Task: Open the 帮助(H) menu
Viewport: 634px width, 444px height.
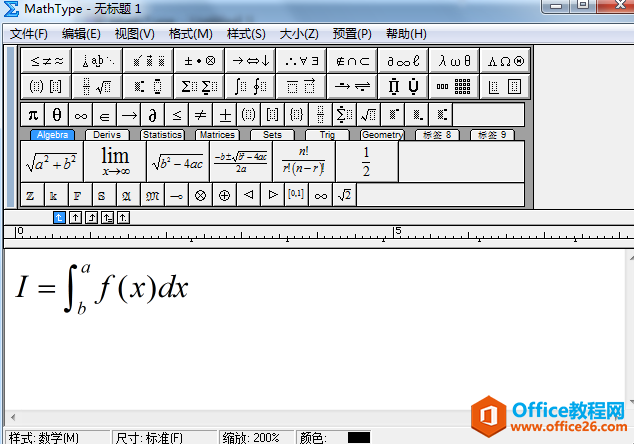Action: 406,34
